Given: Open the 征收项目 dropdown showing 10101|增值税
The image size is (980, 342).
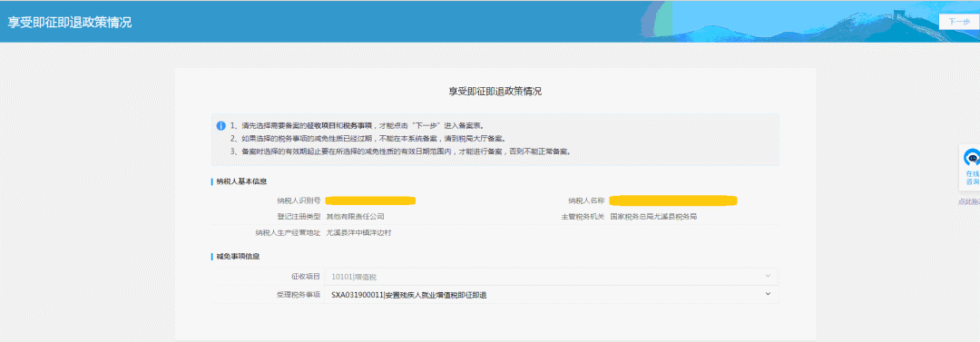Looking at the screenshot, I should coord(552,277).
